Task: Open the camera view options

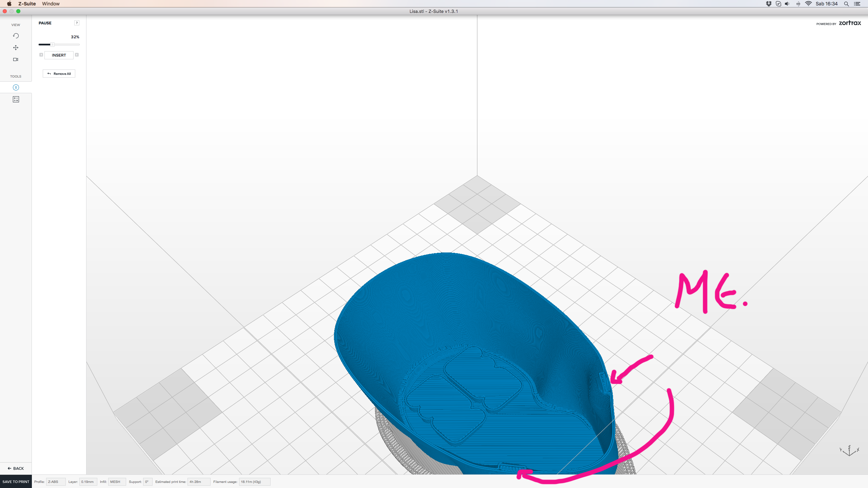Action: (16, 59)
